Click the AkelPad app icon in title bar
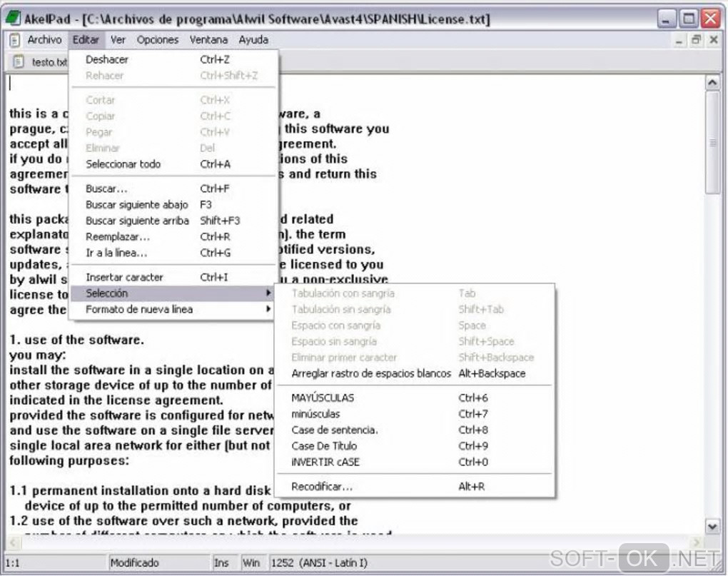 coord(13,19)
